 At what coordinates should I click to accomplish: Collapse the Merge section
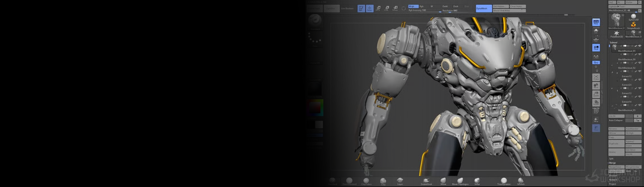click(x=612, y=163)
